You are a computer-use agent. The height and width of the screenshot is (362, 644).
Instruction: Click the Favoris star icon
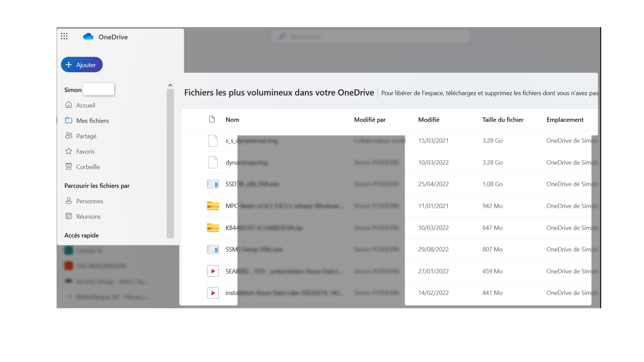[x=69, y=151]
